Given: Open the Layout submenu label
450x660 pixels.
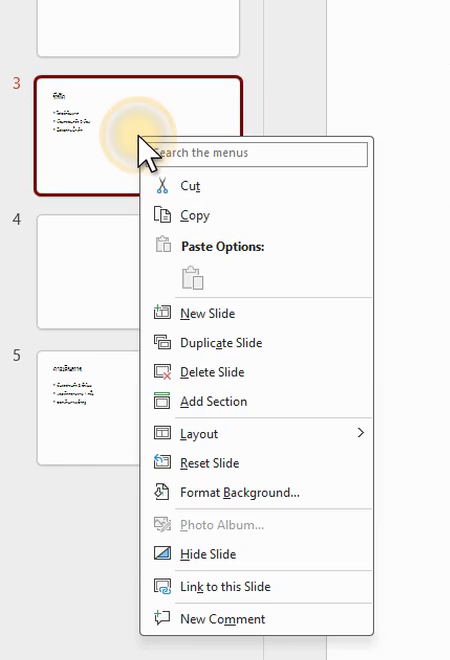Looking at the screenshot, I should coord(199,434).
